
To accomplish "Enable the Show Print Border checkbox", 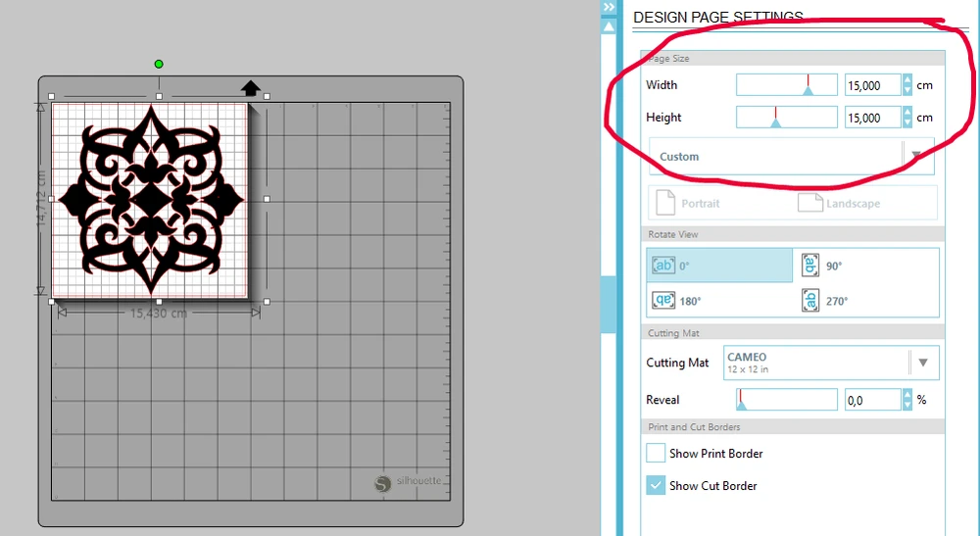I will click(656, 453).
